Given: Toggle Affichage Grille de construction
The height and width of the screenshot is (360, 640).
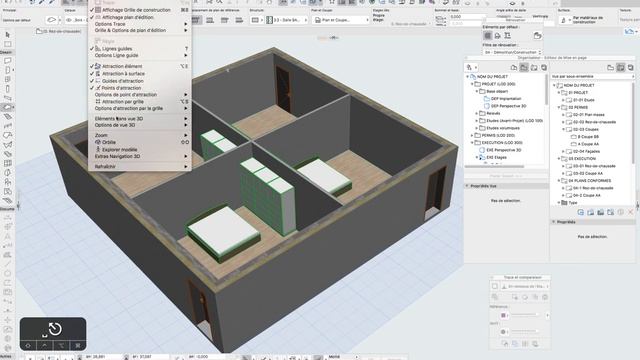Looking at the screenshot, I should pyautogui.click(x=136, y=10).
